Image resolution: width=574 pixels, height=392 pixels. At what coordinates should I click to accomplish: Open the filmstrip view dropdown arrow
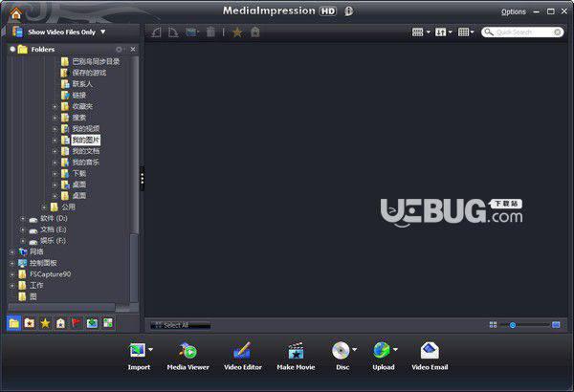(429, 33)
